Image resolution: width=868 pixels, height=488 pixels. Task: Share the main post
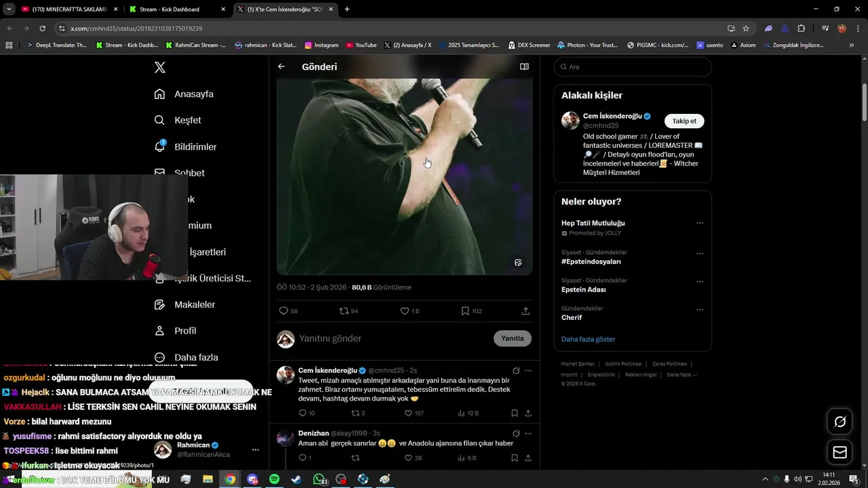526,311
